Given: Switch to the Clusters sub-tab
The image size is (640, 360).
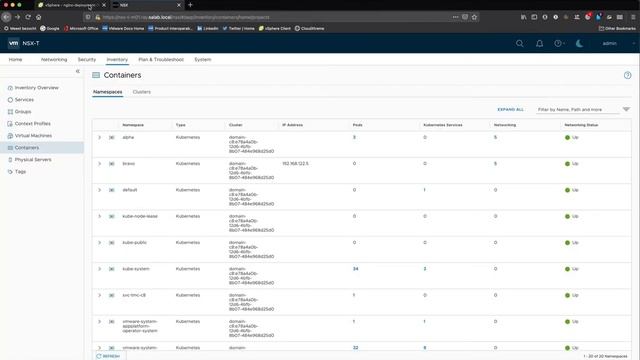Looking at the screenshot, I should (x=142, y=92).
